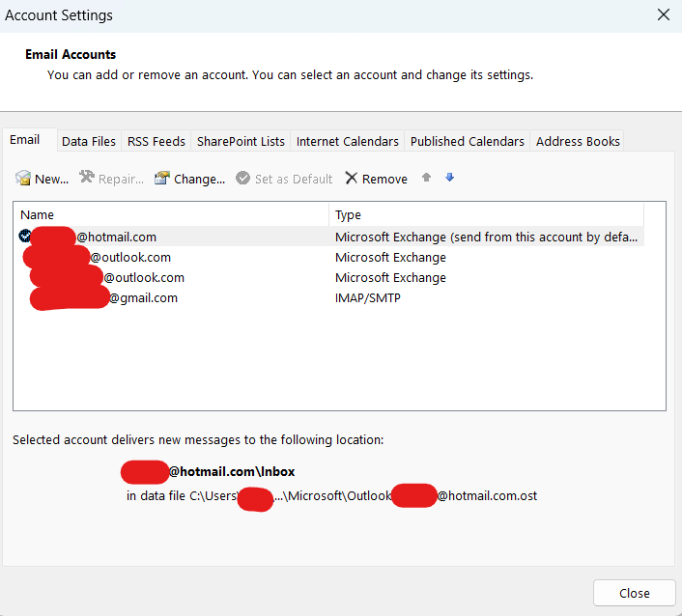
Task: Click the Remove X icon
Action: [351, 178]
